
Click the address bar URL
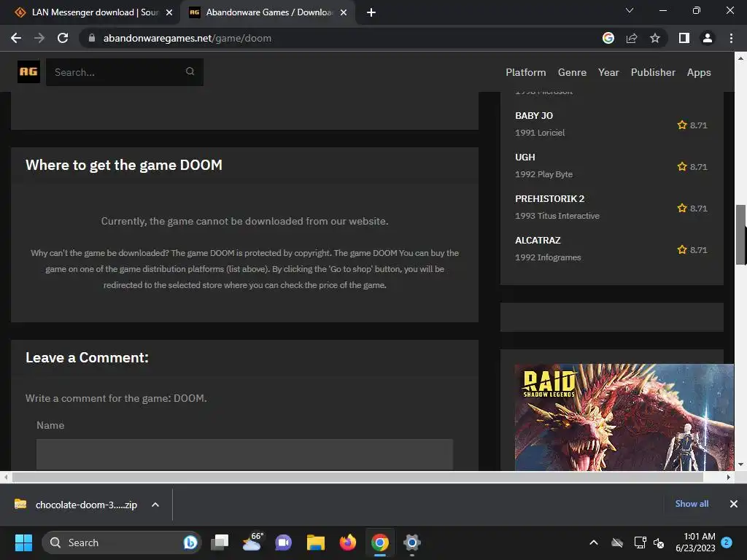187,38
